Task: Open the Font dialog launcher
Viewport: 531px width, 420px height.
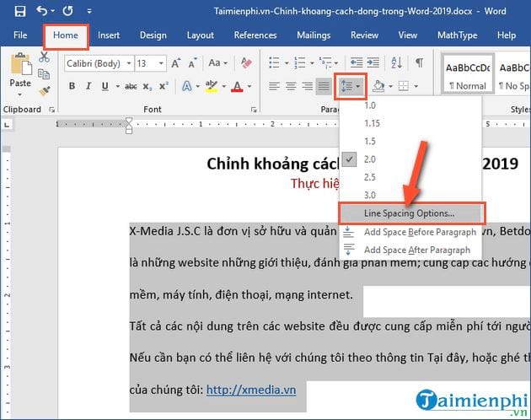Action: [254, 110]
